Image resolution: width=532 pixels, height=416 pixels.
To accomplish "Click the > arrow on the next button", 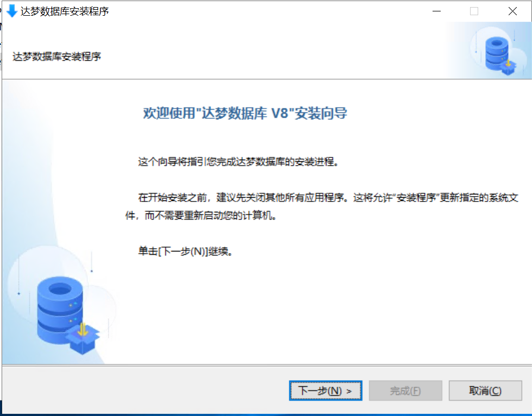I will [x=349, y=391].
